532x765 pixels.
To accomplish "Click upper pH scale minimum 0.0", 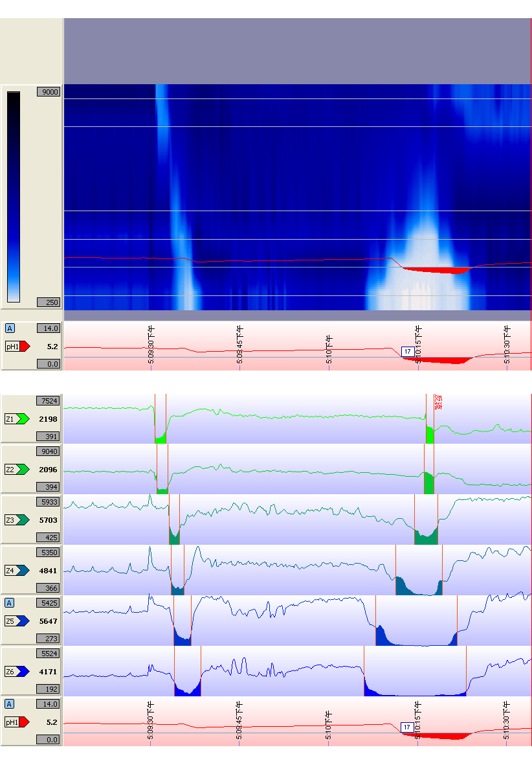I will coord(49,364).
